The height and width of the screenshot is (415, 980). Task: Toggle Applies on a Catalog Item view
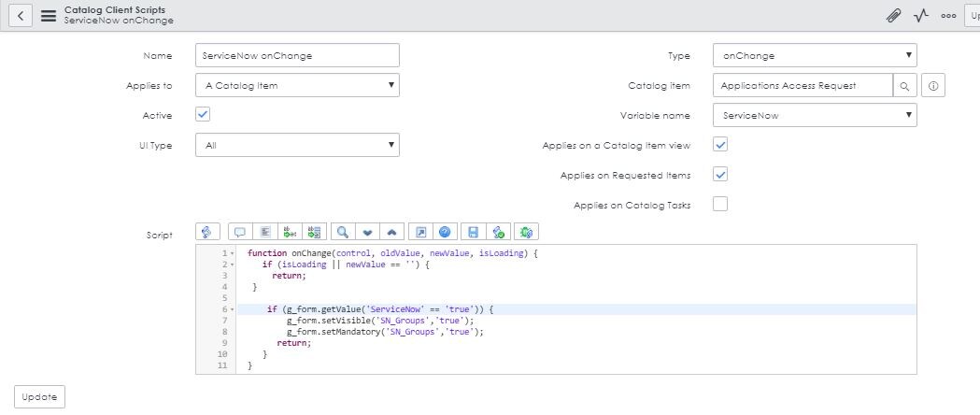click(720, 144)
